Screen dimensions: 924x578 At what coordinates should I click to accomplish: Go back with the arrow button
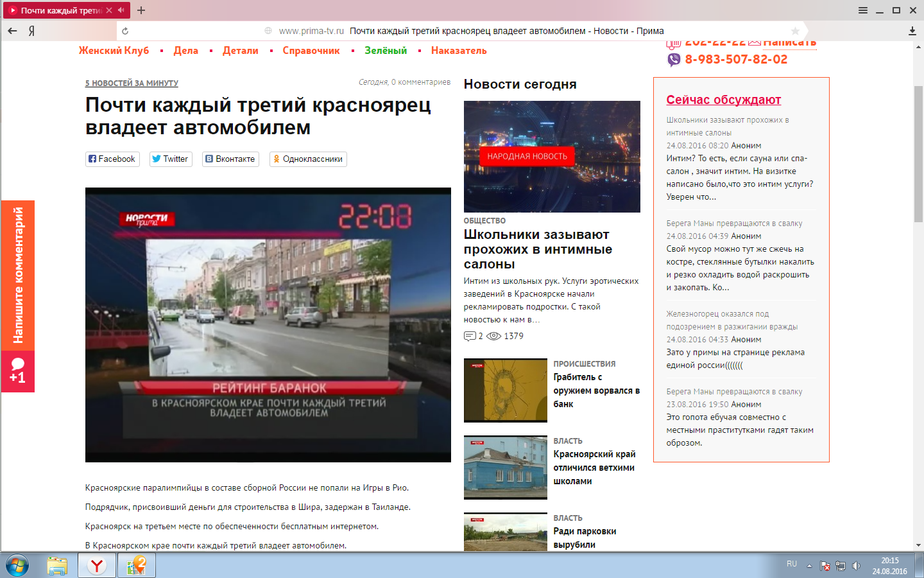coord(12,31)
